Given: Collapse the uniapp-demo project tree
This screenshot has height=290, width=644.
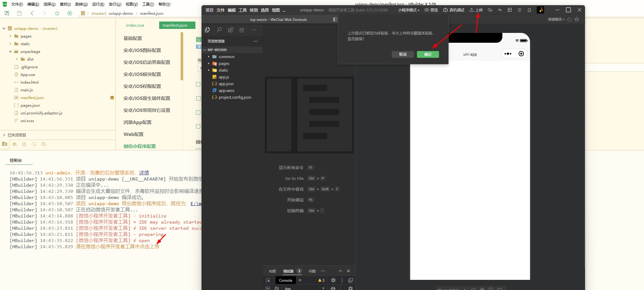Looking at the screenshot, I should point(4,28).
